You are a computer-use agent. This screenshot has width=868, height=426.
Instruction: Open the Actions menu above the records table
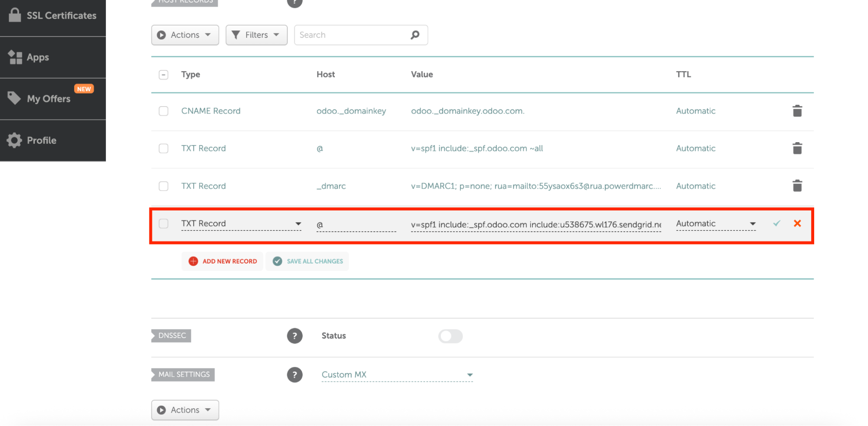185,35
